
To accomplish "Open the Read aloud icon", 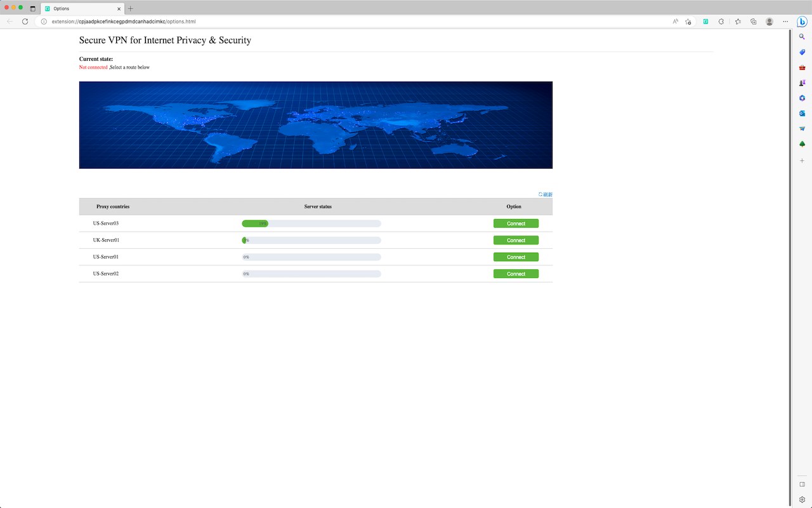I will pos(676,22).
